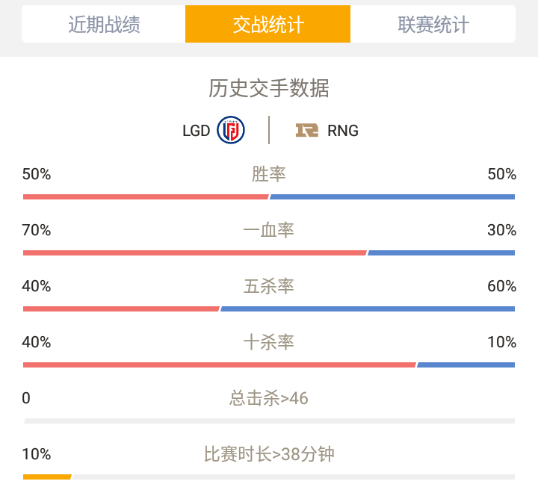Viewport: 538px width, 491px height.
Task: Switch to the 近期战绩 tab
Action: tap(104, 24)
